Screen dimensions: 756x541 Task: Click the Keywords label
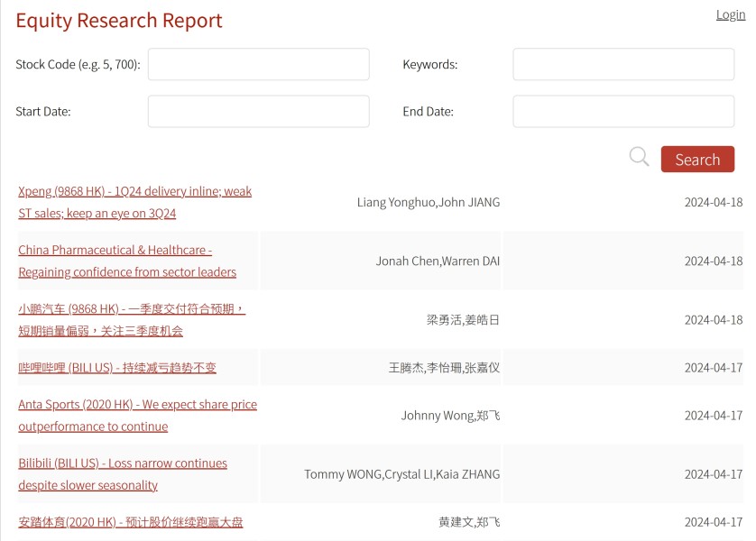click(430, 65)
